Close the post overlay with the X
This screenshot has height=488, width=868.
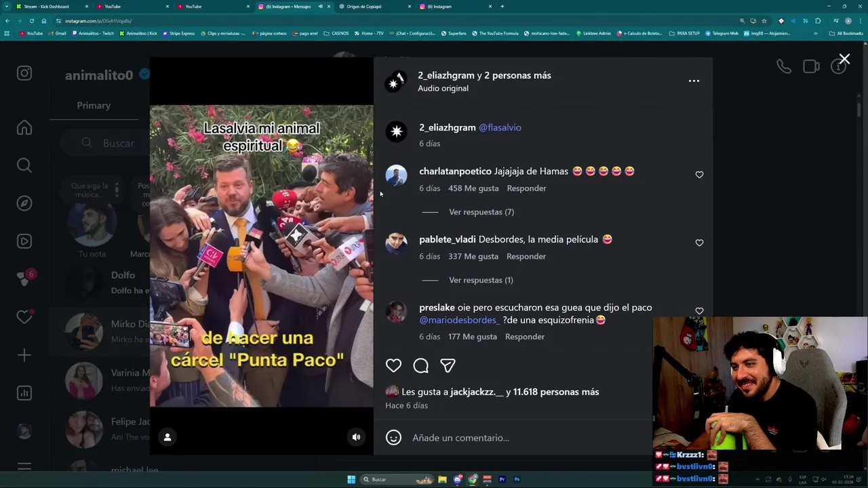(x=844, y=60)
